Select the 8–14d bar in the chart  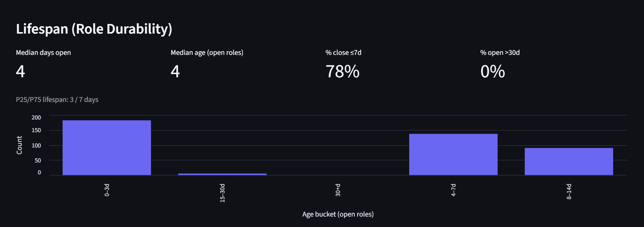pos(569,161)
